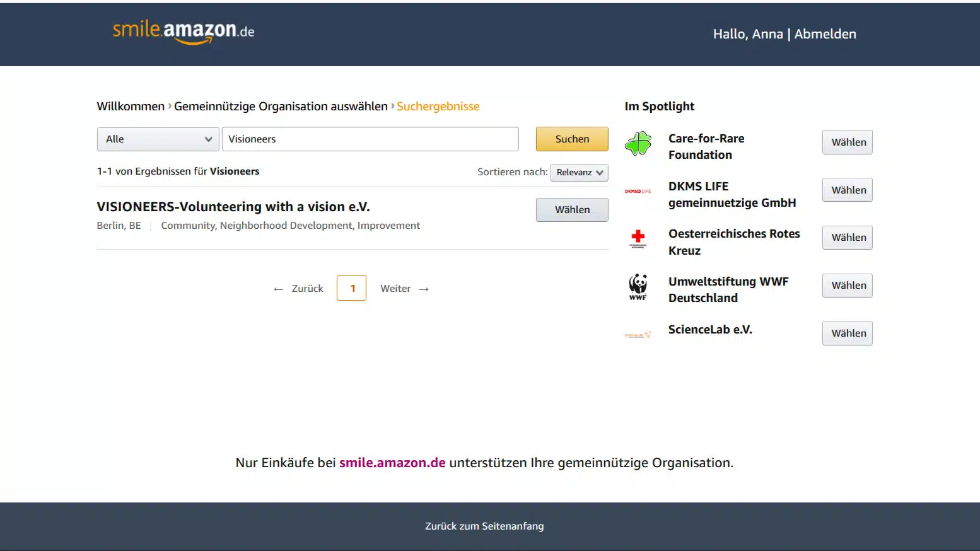Select ScienceLab e.V. via its Wählen button
This screenshot has height=551, width=980.
point(847,333)
